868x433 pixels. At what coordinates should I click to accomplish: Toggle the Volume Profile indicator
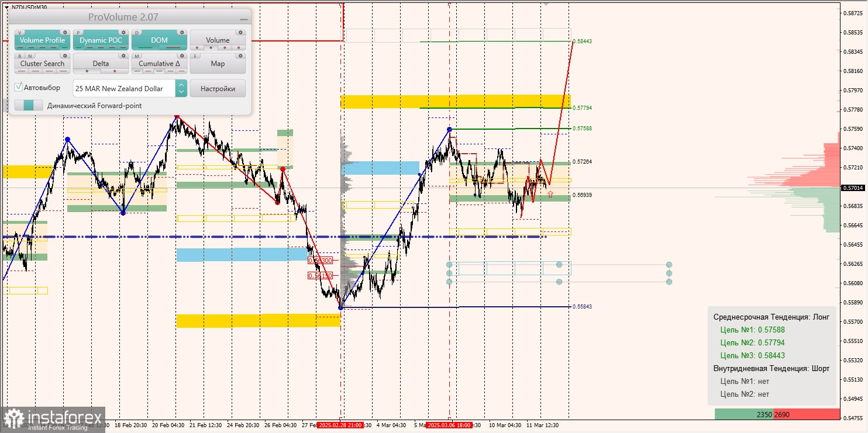click(x=42, y=40)
